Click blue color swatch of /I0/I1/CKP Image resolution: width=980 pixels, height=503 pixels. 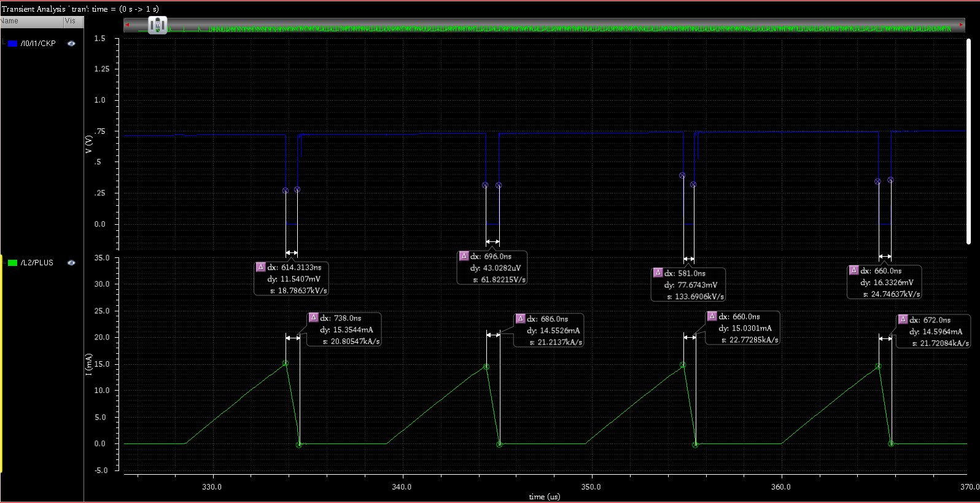[x=12, y=44]
